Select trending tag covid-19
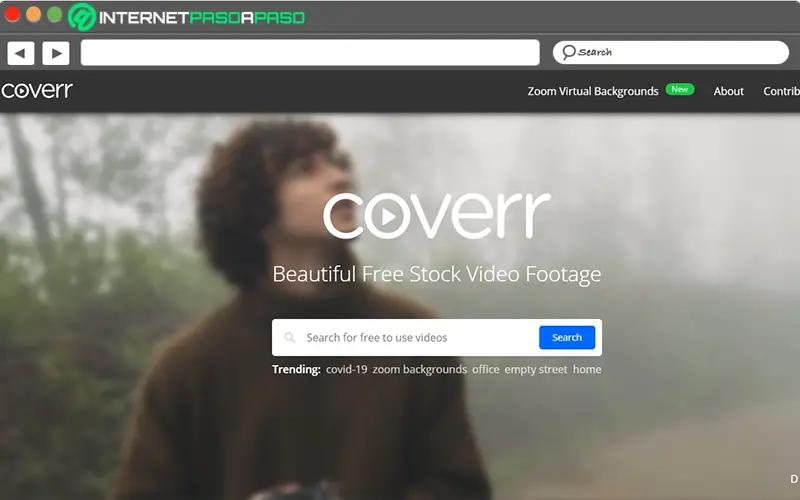Image resolution: width=800 pixels, height=500 pixels. click(x=346, y=369)
